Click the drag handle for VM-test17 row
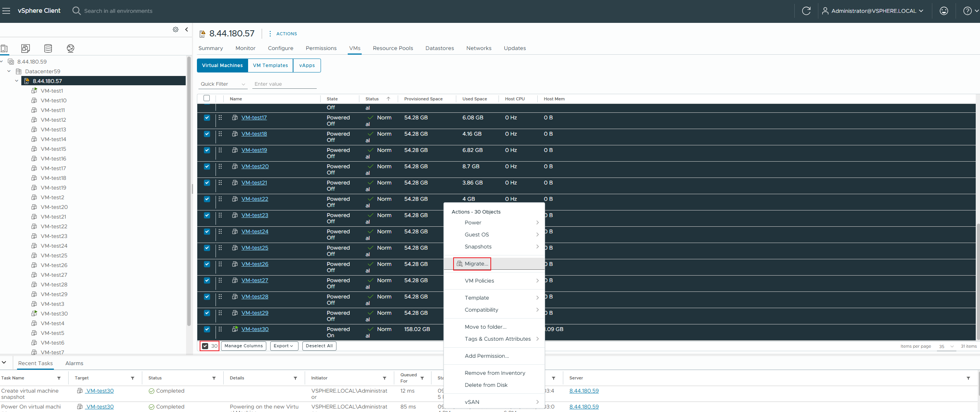Image resolution: width=980 pixels, height=412 pixels. click(220, 117)
